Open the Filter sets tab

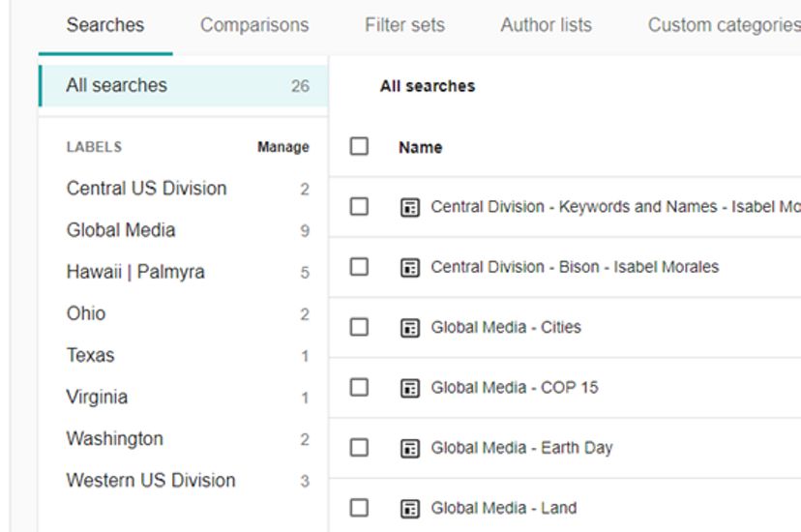point(404,25)
